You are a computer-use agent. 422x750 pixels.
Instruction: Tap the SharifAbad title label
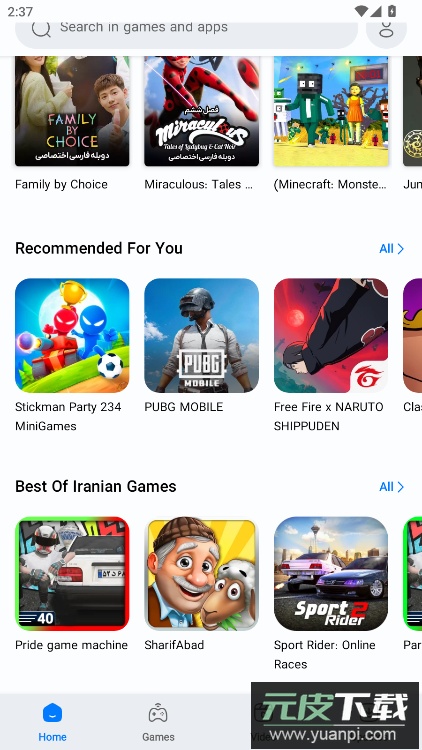174,645
